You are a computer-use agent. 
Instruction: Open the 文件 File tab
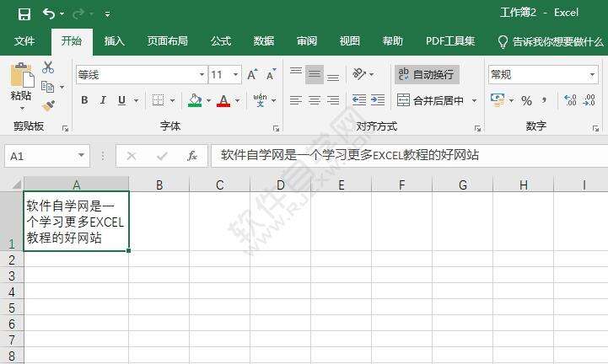(24, 41)
